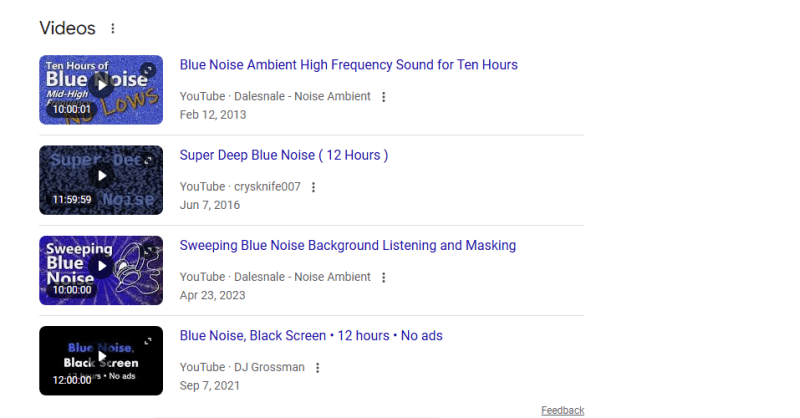Screen dimensions: 800x418
Task: Click the 11:59:59 duration badge
Action: pos(71,199)
